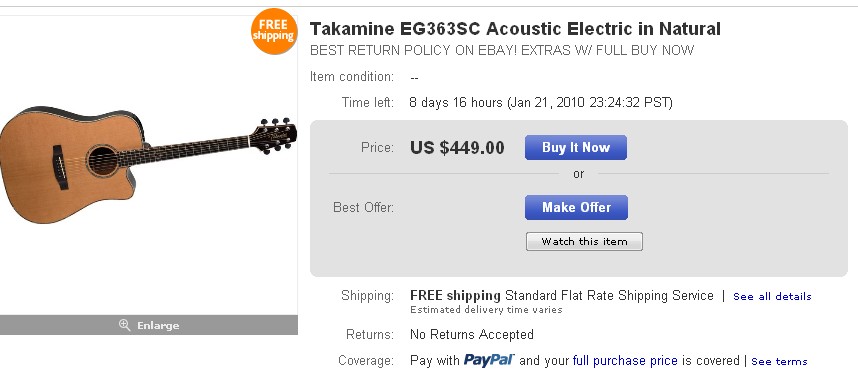This screenshot has height=376, width=858.
Task: Follow the full purchase price link
Action: click(x=625, y=361)
